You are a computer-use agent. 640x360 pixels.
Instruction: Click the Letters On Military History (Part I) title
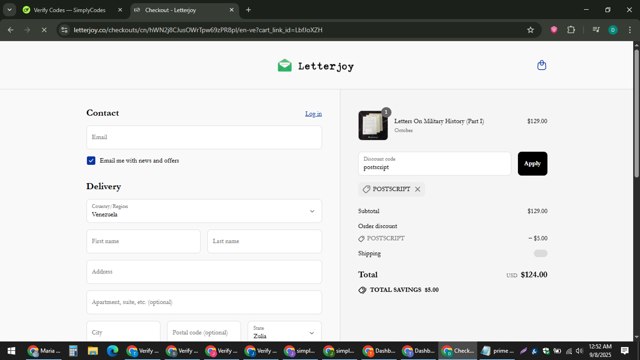coord(439,121)
